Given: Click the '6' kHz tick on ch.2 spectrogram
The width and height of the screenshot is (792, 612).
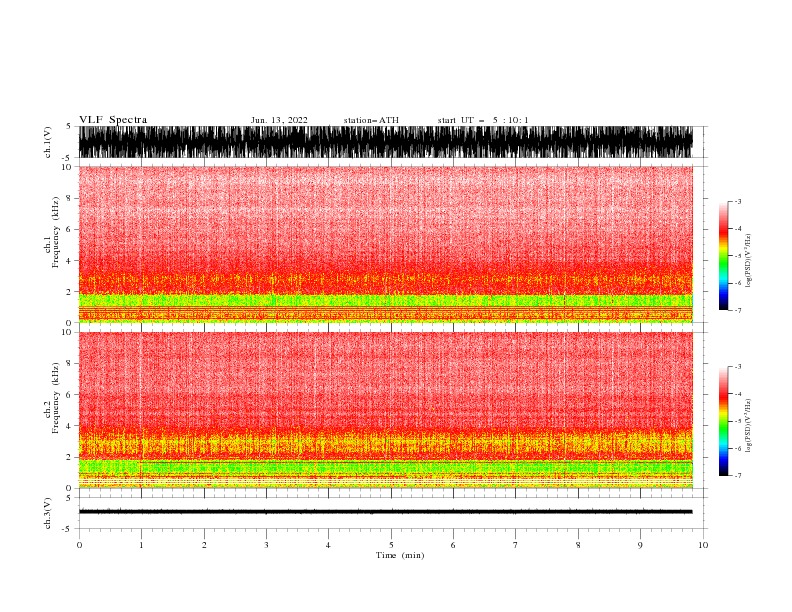Looking at the screenshot, I should [x=69, y=395].
